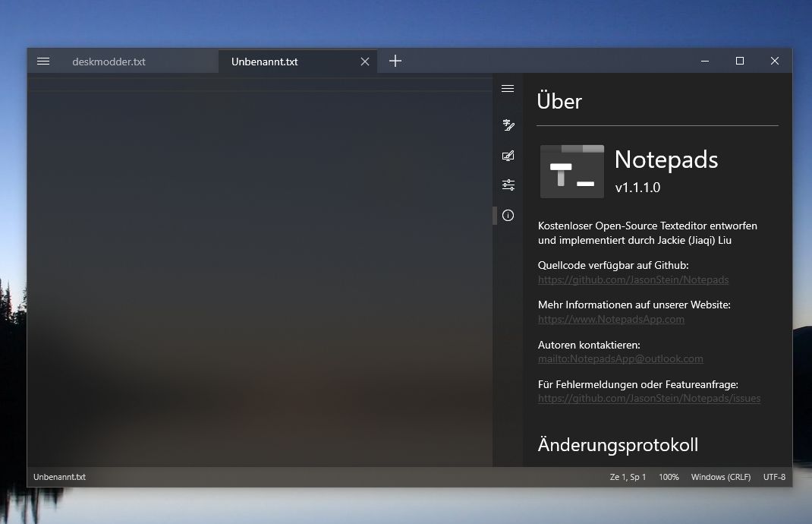Change the Windows (CRLF) line ending
Viewport: 812px width, 524px height.
[721, 477]
